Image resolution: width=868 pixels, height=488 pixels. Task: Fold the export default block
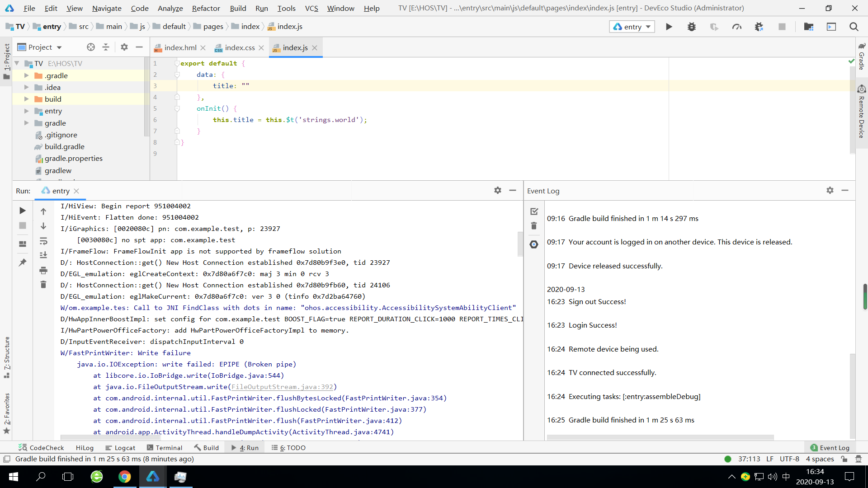177,63
